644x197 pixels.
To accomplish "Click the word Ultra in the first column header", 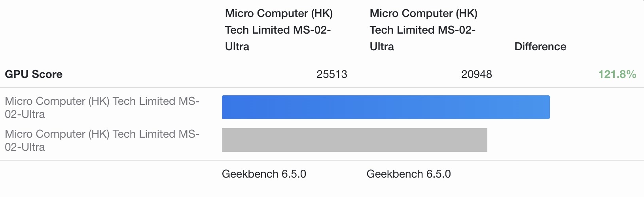I will tap(237, 47).
